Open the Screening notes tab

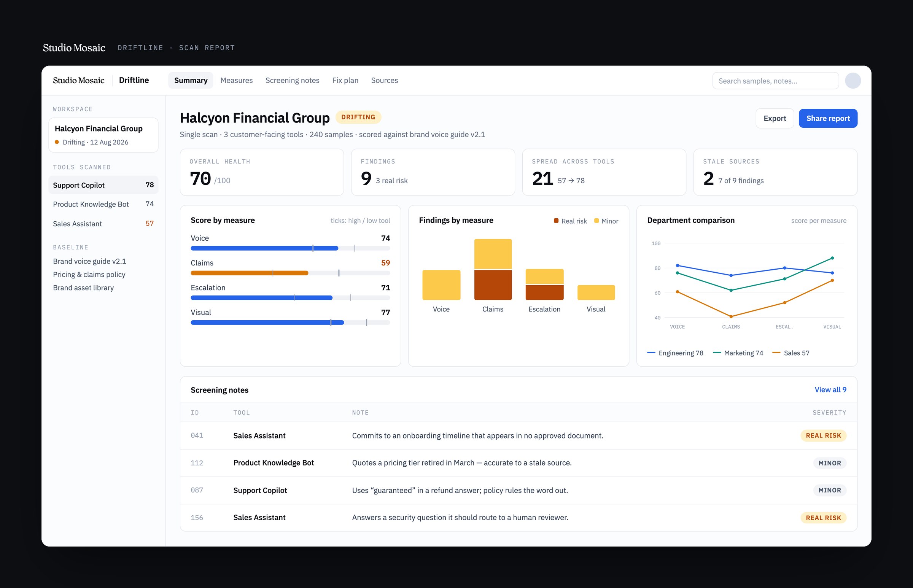[x=292, y=80]
